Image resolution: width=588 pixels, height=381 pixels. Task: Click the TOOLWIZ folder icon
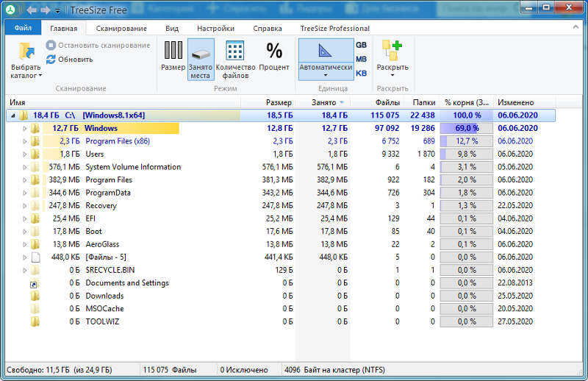(35, 321)
